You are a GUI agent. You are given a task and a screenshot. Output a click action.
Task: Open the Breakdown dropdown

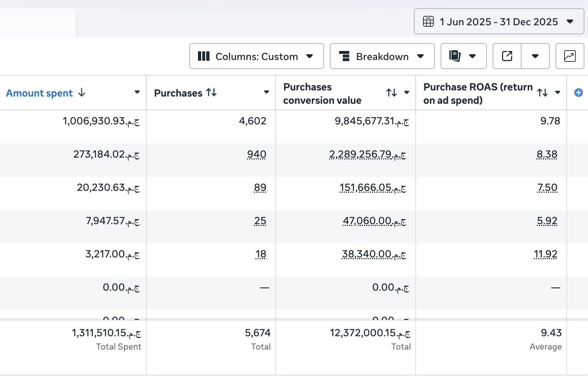(x=382, y=56)
